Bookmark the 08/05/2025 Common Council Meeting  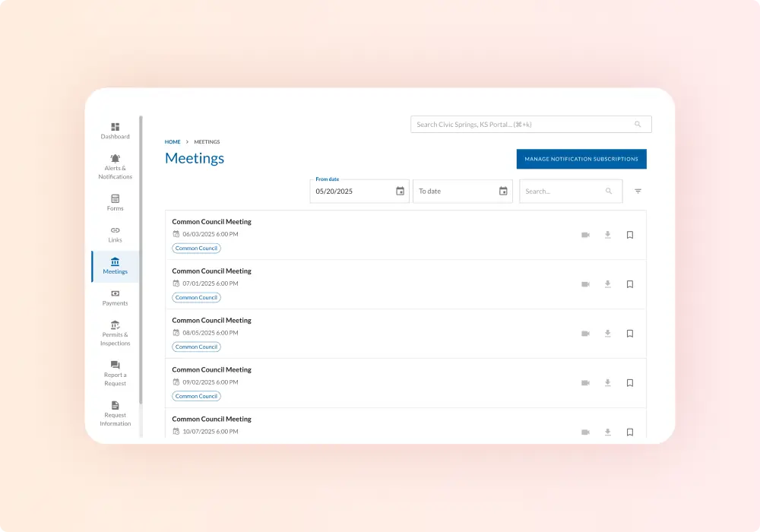630,334
